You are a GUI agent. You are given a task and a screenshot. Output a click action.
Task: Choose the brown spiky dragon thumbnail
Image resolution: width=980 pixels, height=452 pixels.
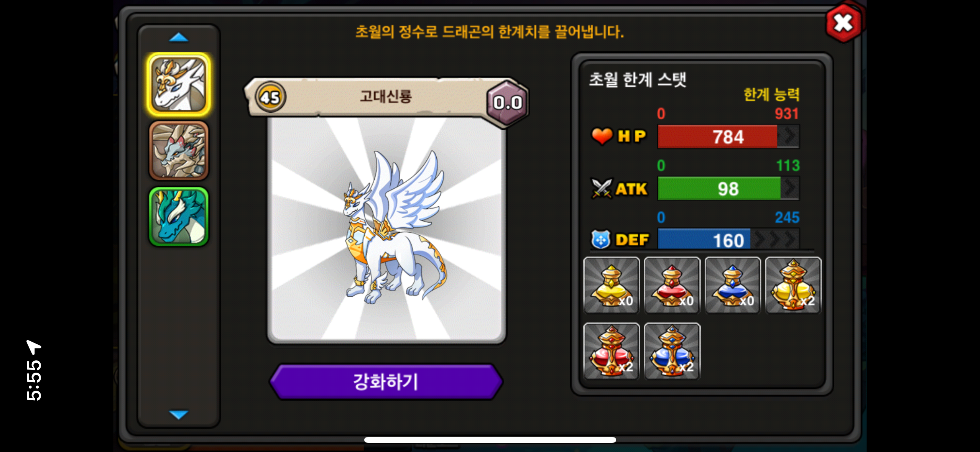[x=179, y=151]
